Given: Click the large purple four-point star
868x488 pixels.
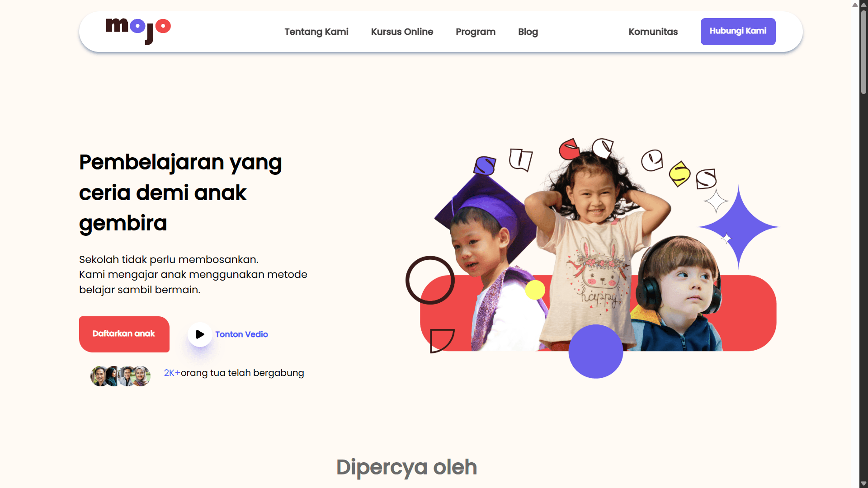Looking at the screenshot, I should point(739,227).
